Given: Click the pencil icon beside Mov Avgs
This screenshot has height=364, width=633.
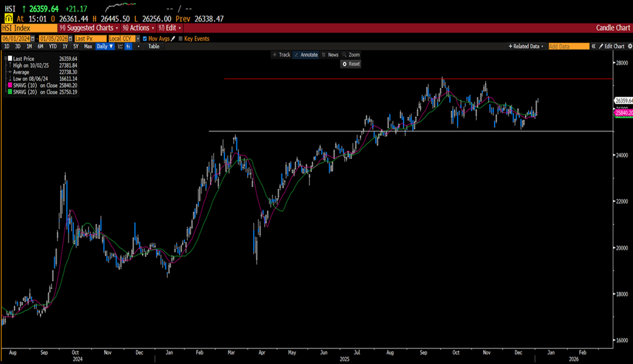Looking at the screenshot, I should [x=173, y=39].
